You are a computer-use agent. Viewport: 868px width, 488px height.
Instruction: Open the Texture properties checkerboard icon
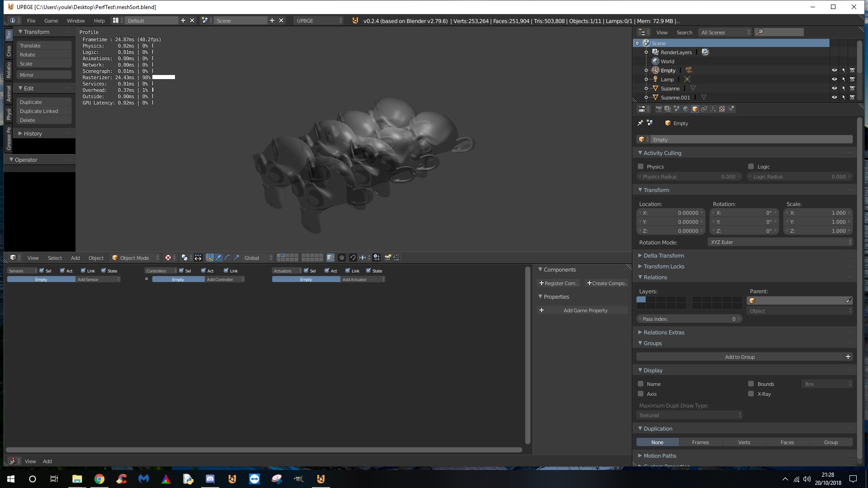pos(722,109)
